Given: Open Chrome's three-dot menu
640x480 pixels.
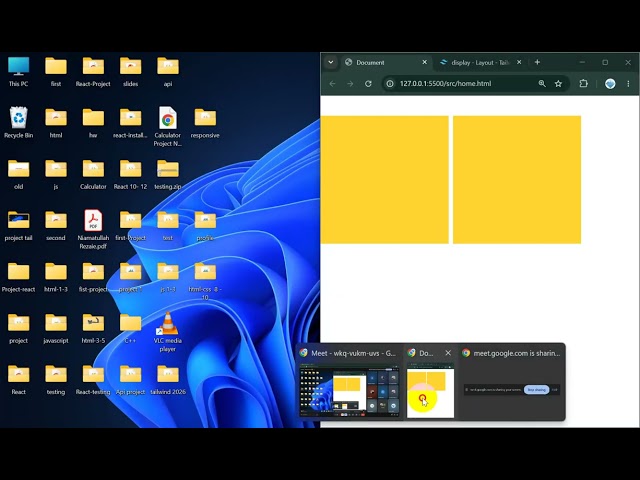Looking at the screenshot, I should point(629,84).
